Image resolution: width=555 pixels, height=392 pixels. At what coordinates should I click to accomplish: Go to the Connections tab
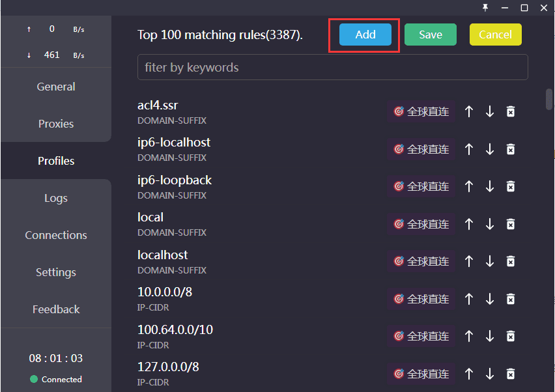pyautogui.click(x=56, y=235)
